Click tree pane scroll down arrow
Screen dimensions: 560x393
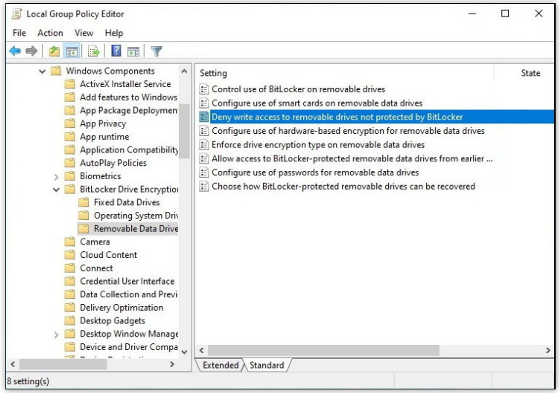tap(184, 352)
